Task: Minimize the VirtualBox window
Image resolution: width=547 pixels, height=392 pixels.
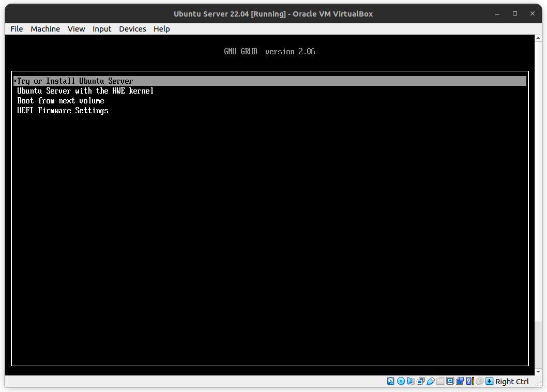Action: pos(497,13)
